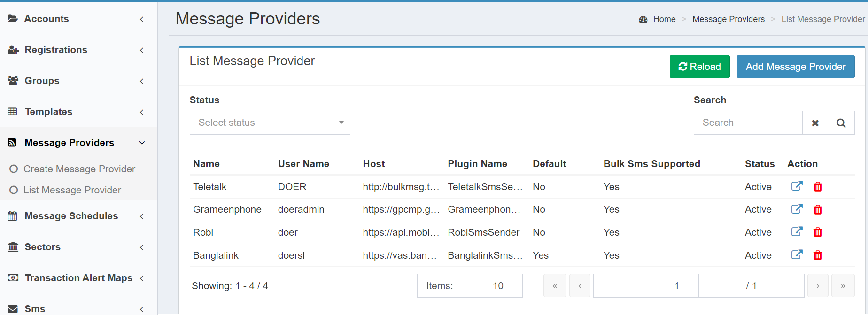The width and height of the screenshot is (868, 315).
Task: Expand the Templates menu chevron
Action: [x=142, y=112]
